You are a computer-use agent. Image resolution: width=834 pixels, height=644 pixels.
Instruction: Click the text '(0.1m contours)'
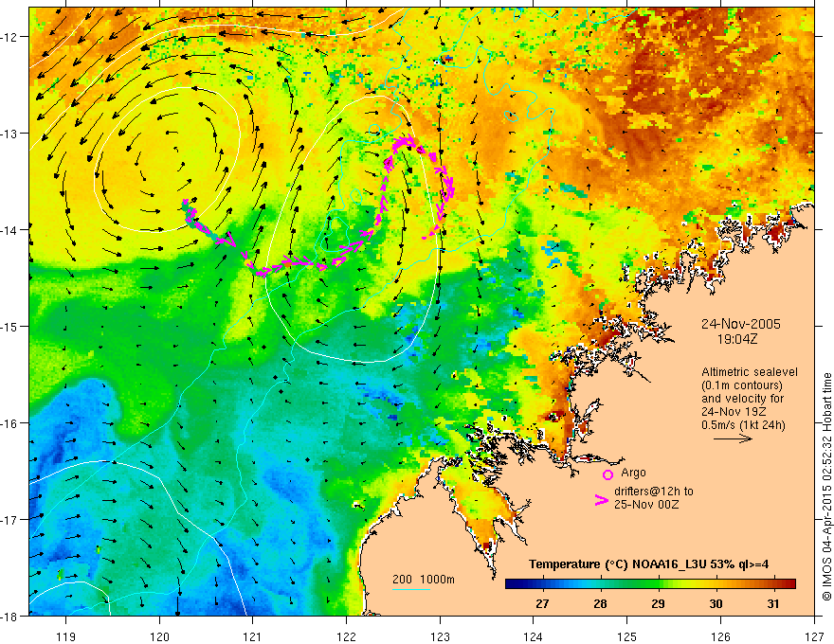click(x=742, y=385)
